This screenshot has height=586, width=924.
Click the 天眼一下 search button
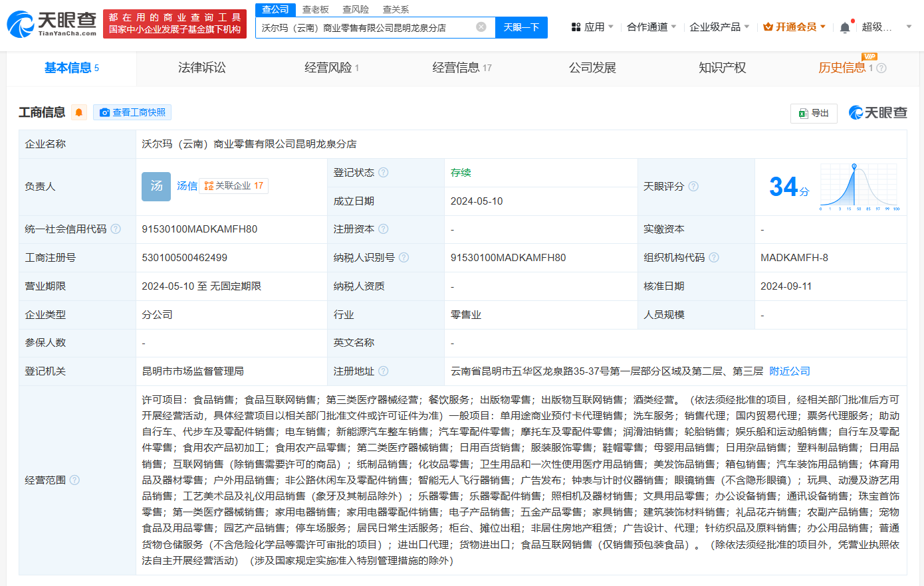click(x=521, y=27)
